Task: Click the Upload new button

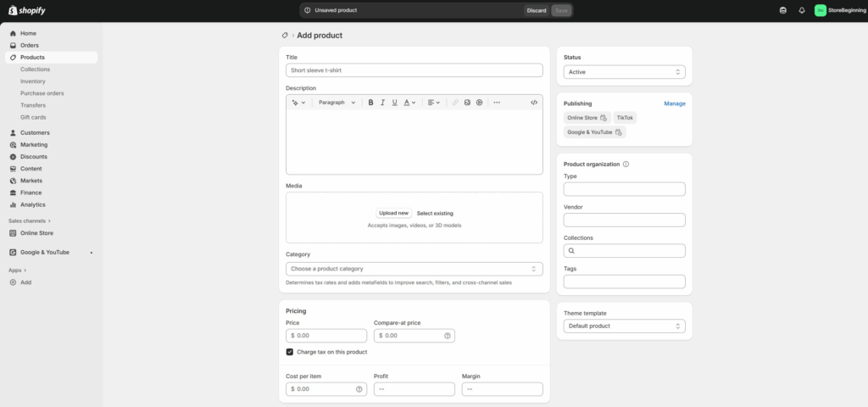Action: pyautogui.click(x=393, y=213)
